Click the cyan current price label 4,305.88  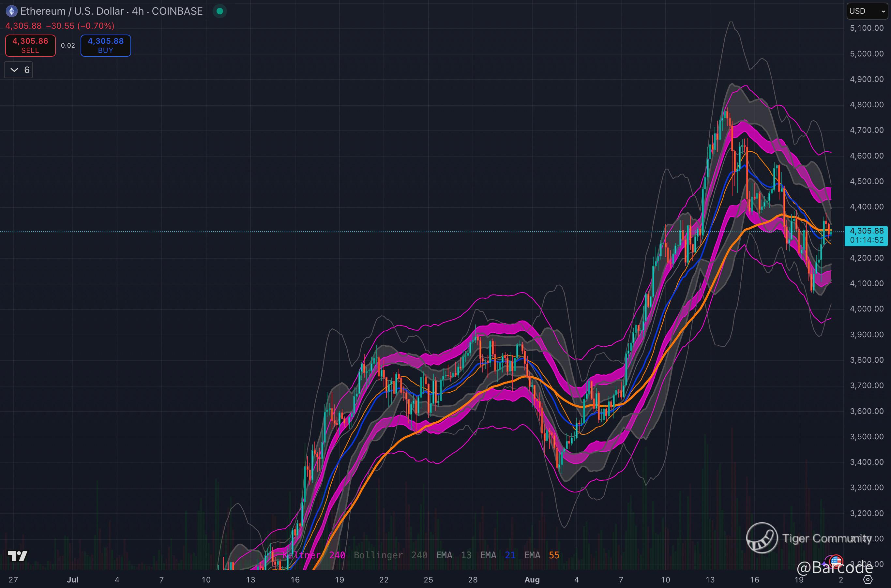(867, 231)
